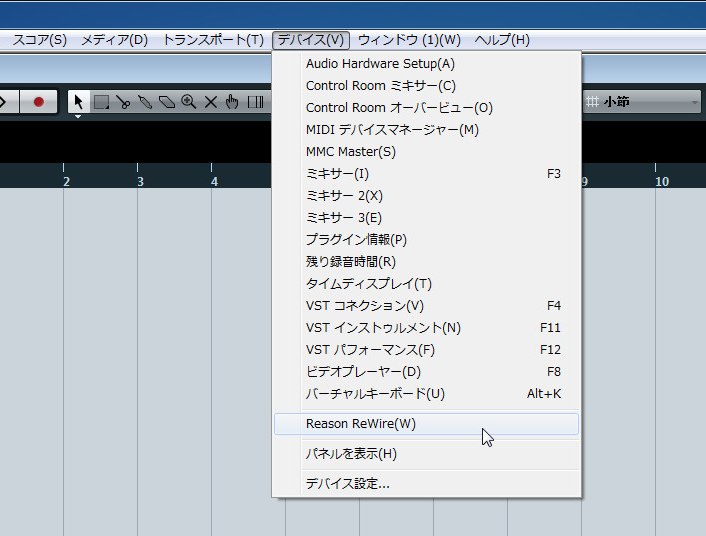The image size is (706, 536).
Task: Open the grid type 小節 dropdown
Action: point(642,102)
